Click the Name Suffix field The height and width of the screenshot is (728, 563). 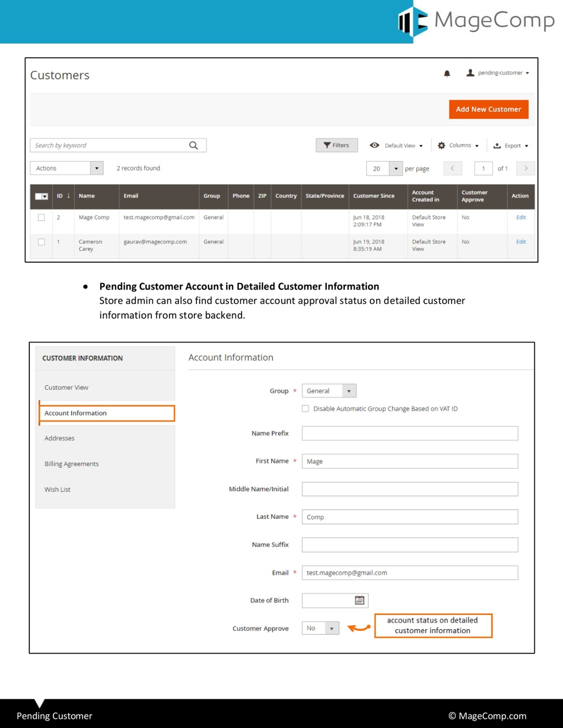click(x=410, y=545)
